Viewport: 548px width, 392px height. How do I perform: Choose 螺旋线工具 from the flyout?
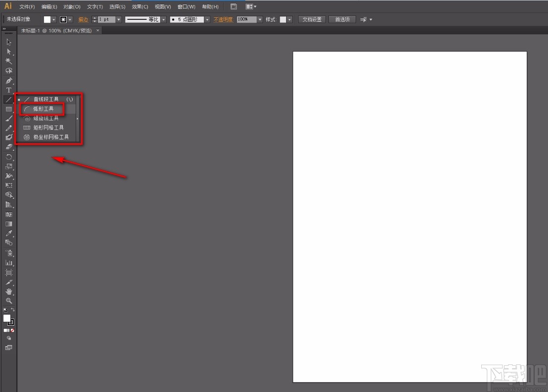click(47, 119)
